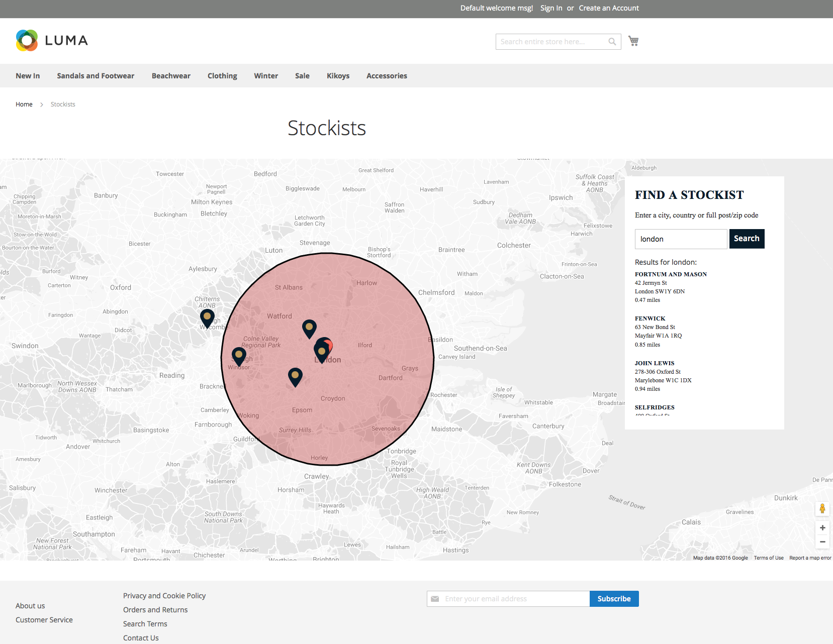Open the Kikoys menu
Image resolution: width=833 pixels, height=644 pixels.
338,76
